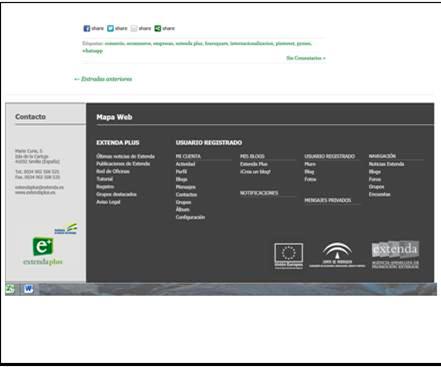
Task: Open Word from the taskbar
Action: [x=29, y=289]
